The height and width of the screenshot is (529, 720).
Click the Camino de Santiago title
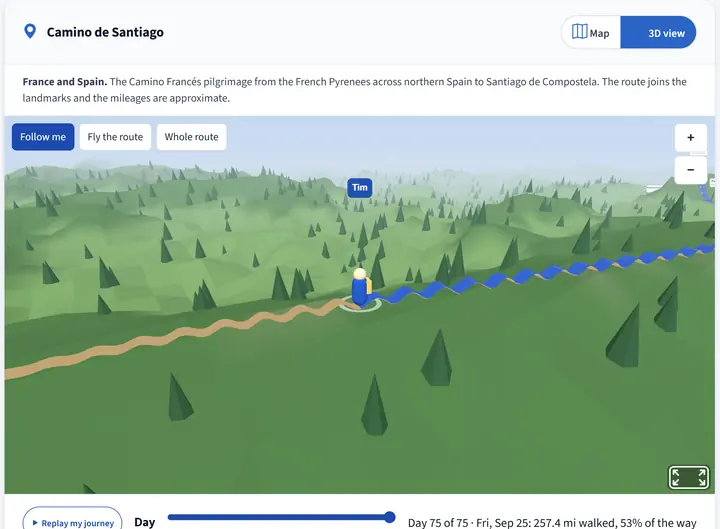point(105,32)
